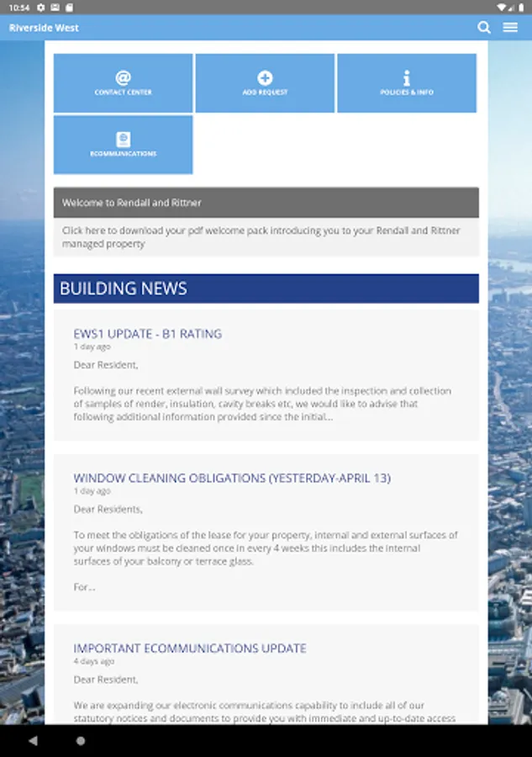Click '1 day ago' under Window Cleaning Obligations
Viewport: 532px width, 757px height.
(x=92, y=491)
